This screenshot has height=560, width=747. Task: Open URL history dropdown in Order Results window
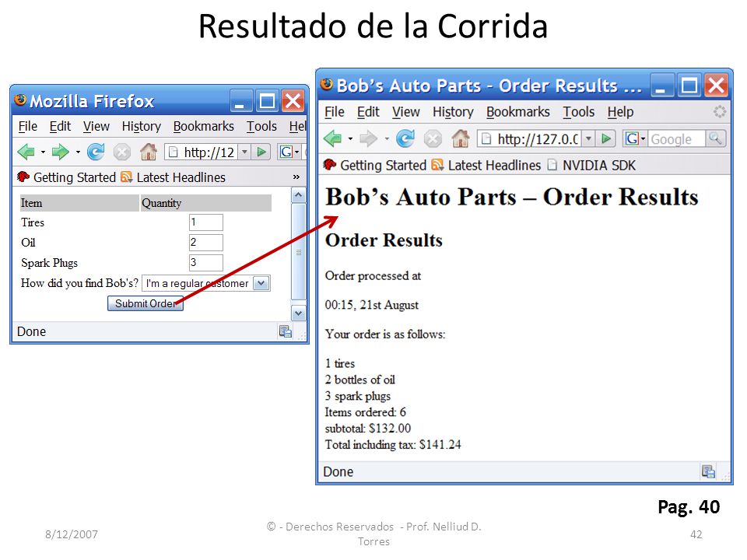pos(589,138)
